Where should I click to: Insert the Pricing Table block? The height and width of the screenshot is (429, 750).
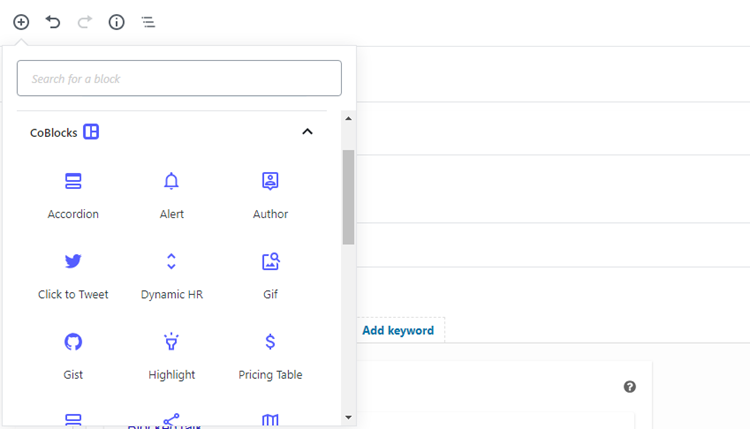270,357
